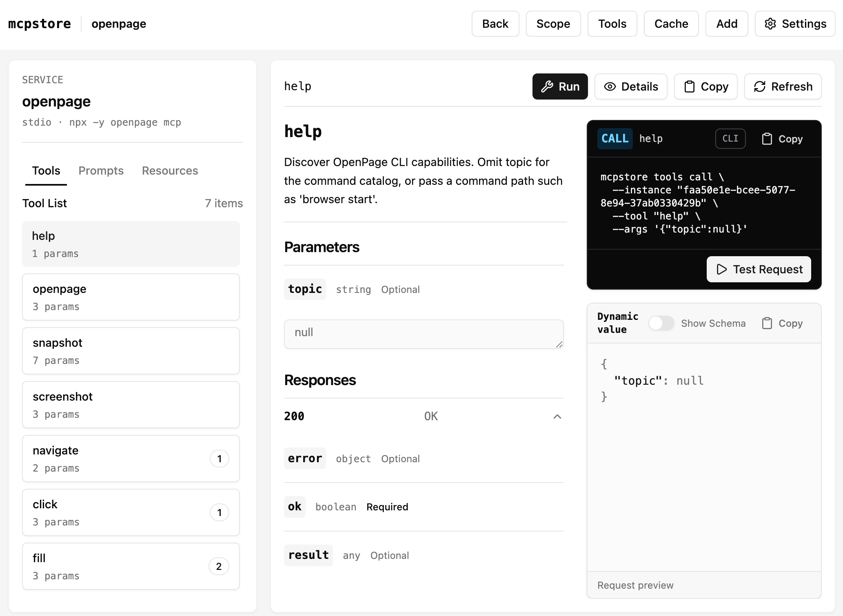Click the clipboard icon beside Refresh
The height and width of the screenshot is (616, 843).
coord(689,86)
